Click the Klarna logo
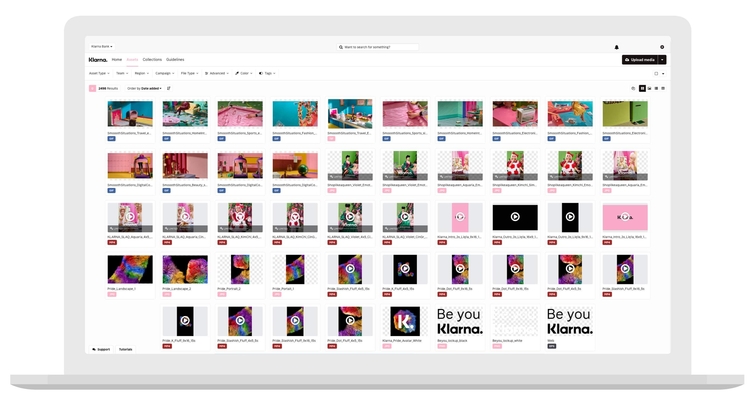Screen dimensions: 755x404 (x=98, y=60)
